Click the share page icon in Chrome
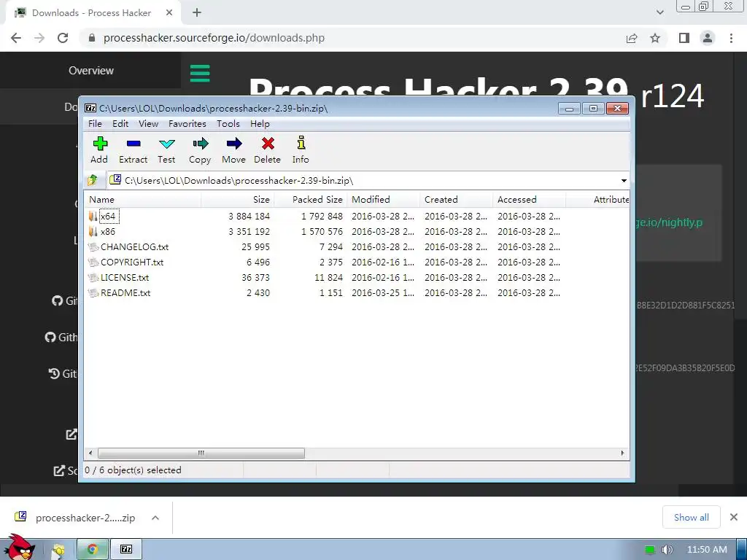Screen dimensions: 747x560 (x=632, y=38)
